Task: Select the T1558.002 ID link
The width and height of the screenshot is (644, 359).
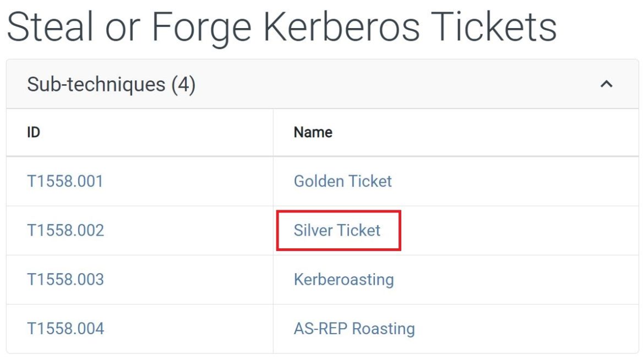Action: pyautogui.click(x=65, y=230)
